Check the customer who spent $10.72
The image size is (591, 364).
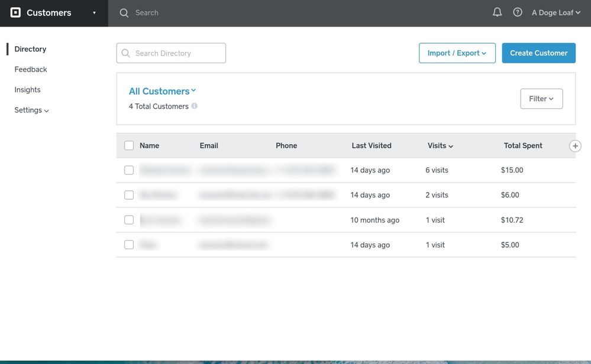[129, 220]
